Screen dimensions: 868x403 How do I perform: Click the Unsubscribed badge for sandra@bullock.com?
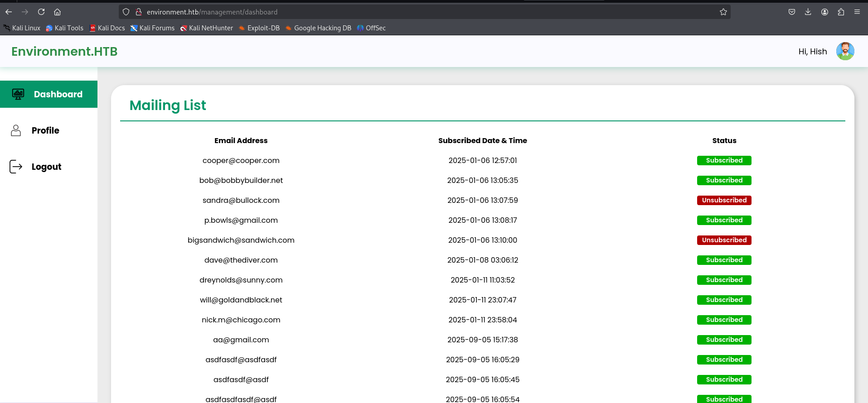point(724,200)
